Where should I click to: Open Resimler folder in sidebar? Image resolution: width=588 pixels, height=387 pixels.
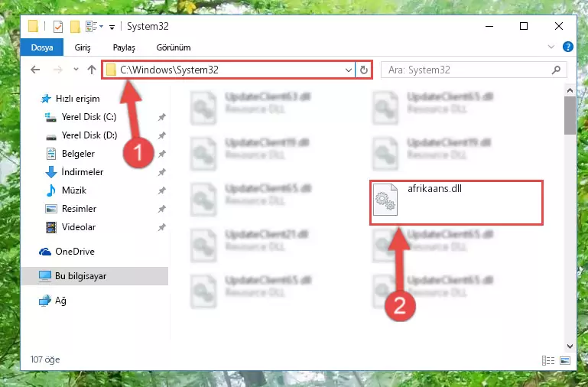[x=79, y=209]
